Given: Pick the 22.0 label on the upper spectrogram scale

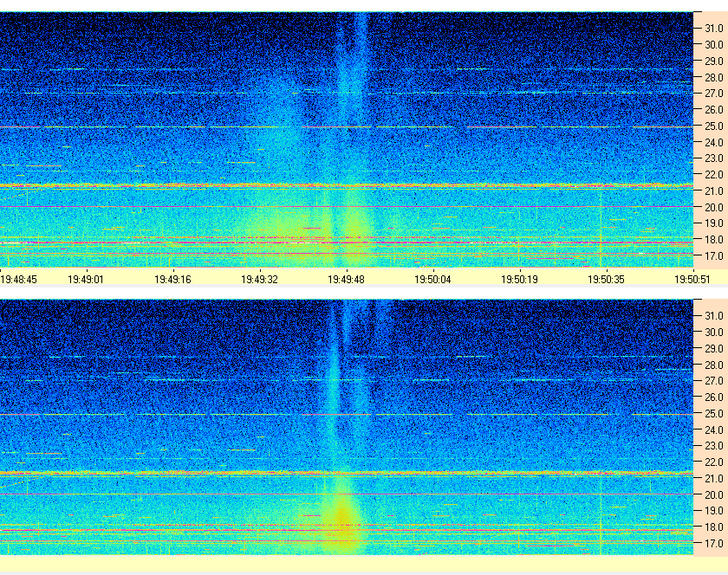Looking at the screenshot, I should point(714,175).
